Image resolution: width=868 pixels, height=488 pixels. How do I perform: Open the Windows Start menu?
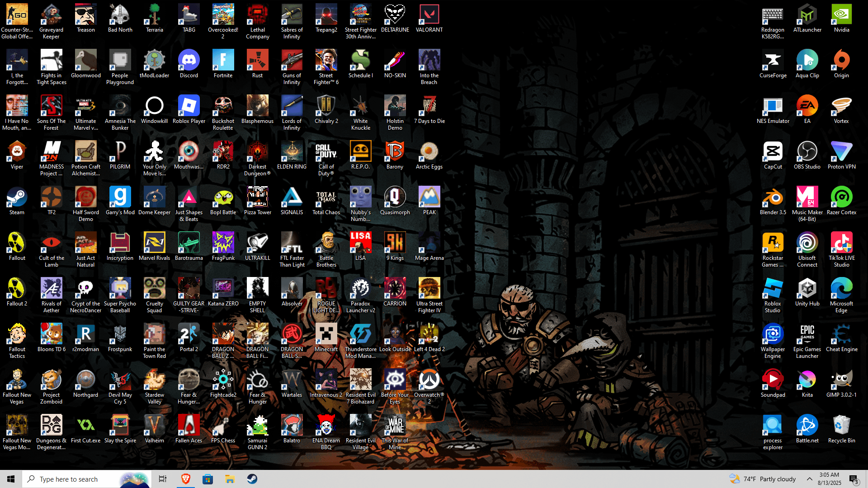pos(11,479)
